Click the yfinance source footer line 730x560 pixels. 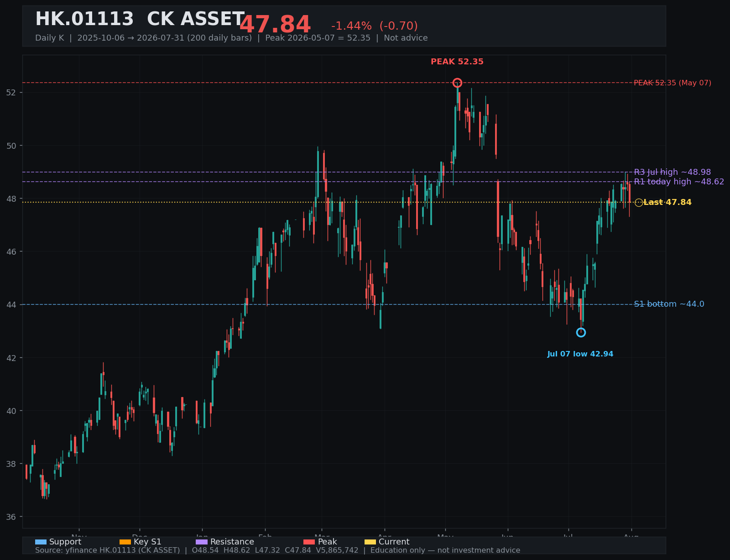[277, 550]
